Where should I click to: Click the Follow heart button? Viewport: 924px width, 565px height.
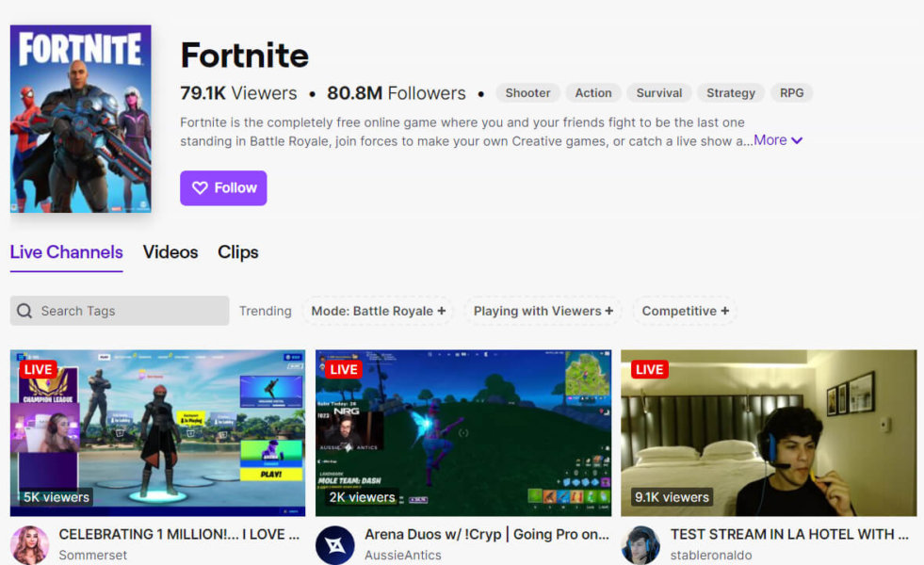click(223, 187)
